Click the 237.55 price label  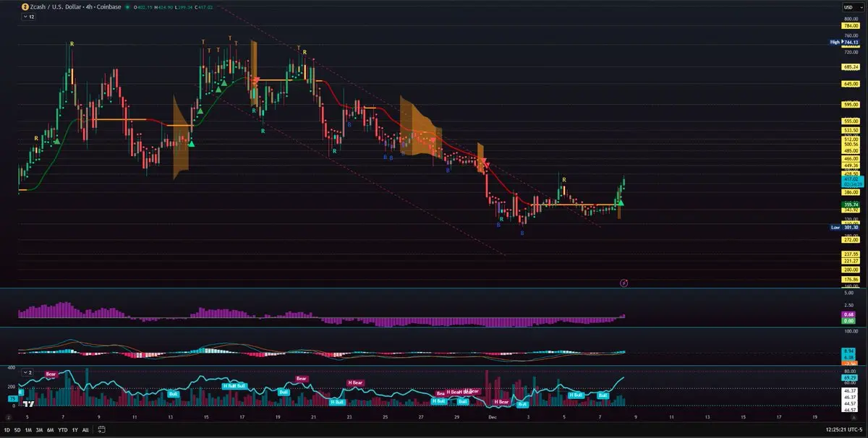pos(850,254)
